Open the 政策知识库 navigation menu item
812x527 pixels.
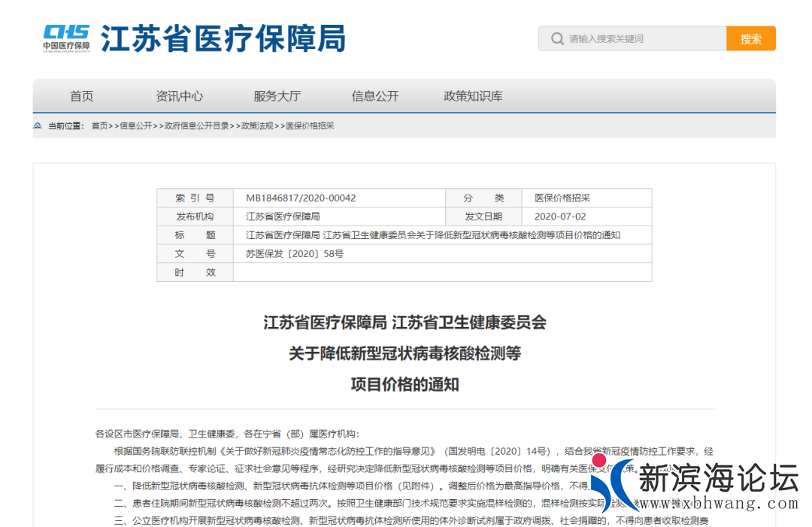(x=473, y=95)
